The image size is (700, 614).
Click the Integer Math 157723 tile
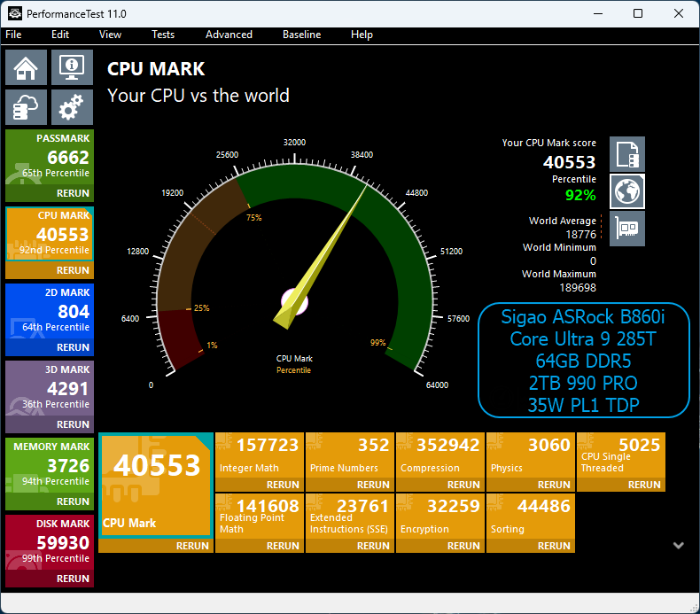coord(260,455)
